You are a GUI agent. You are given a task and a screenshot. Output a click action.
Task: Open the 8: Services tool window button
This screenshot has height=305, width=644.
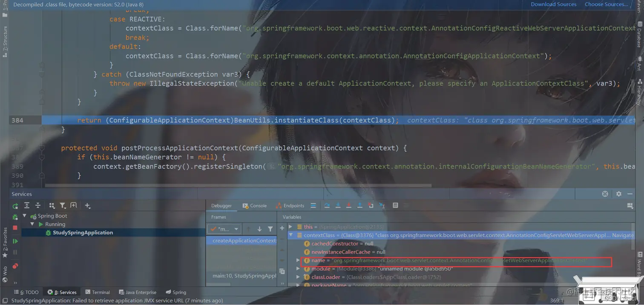coord(62,292)
